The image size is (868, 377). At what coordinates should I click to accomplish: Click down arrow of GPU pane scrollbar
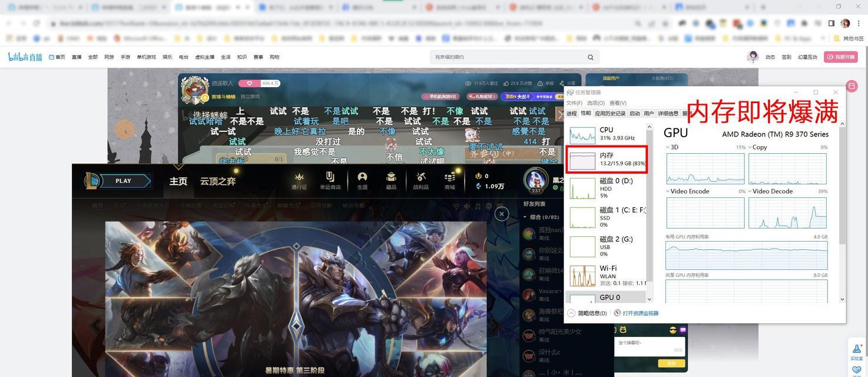pos(842,299)
